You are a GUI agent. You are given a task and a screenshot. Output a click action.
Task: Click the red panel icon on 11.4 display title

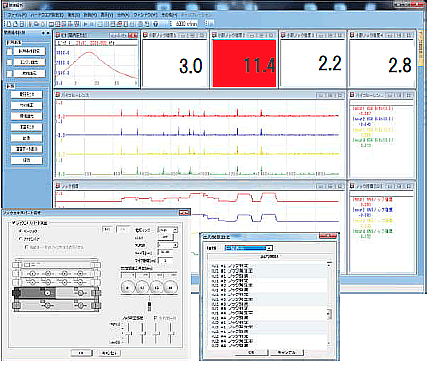click(x=214, y=35)
